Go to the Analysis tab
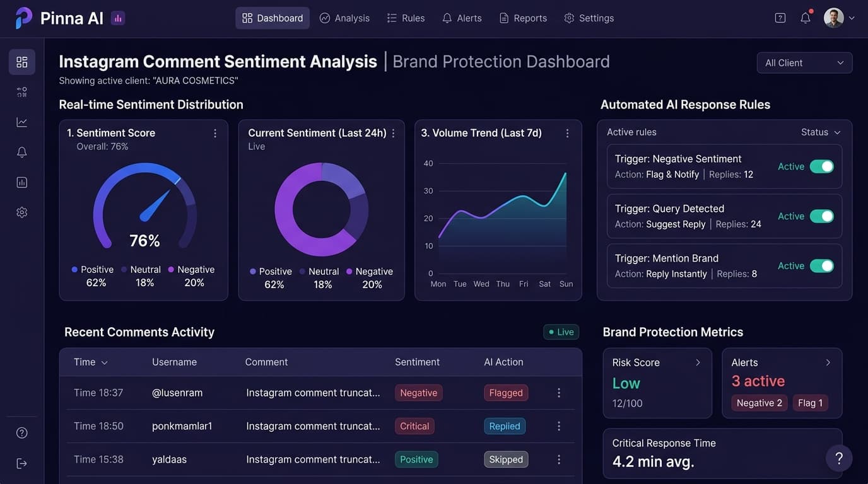Screen dimensions: 868x484 click(x=344, y=18)
